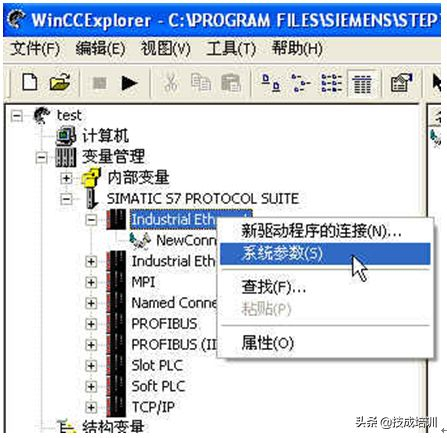Choose 系统参数(S) in context menu

click(x=325, y=253)
